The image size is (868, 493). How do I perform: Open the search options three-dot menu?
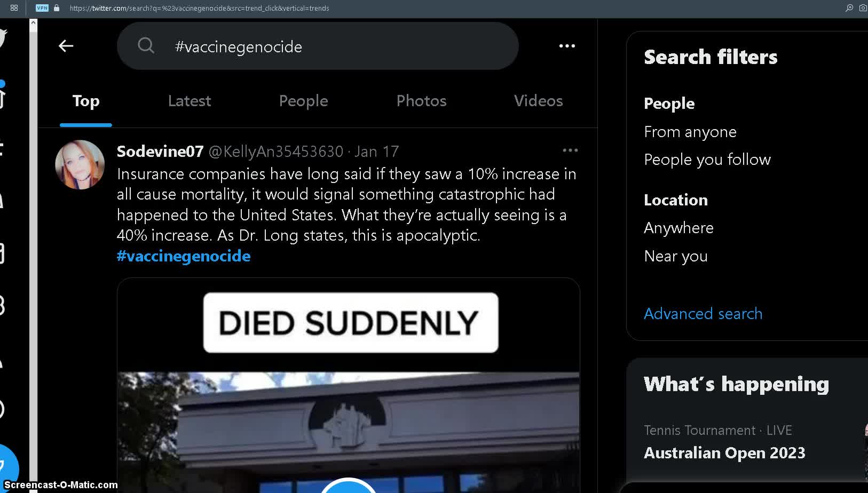pos(567,46)
